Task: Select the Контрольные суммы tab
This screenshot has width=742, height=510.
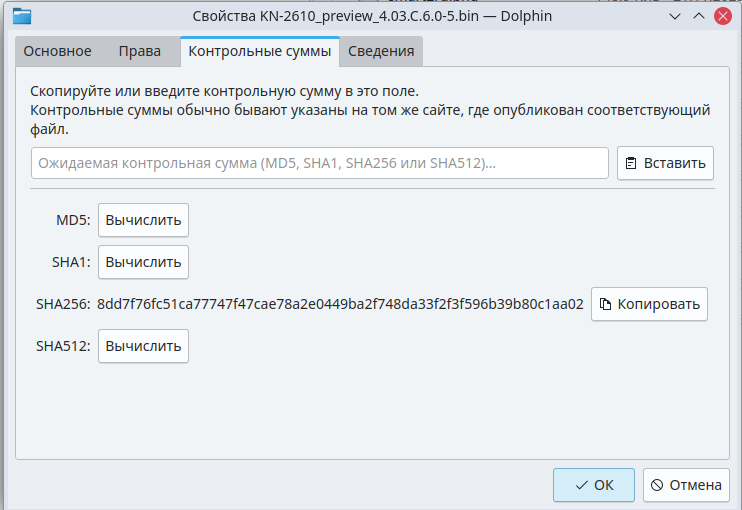Action: (259, 52)
